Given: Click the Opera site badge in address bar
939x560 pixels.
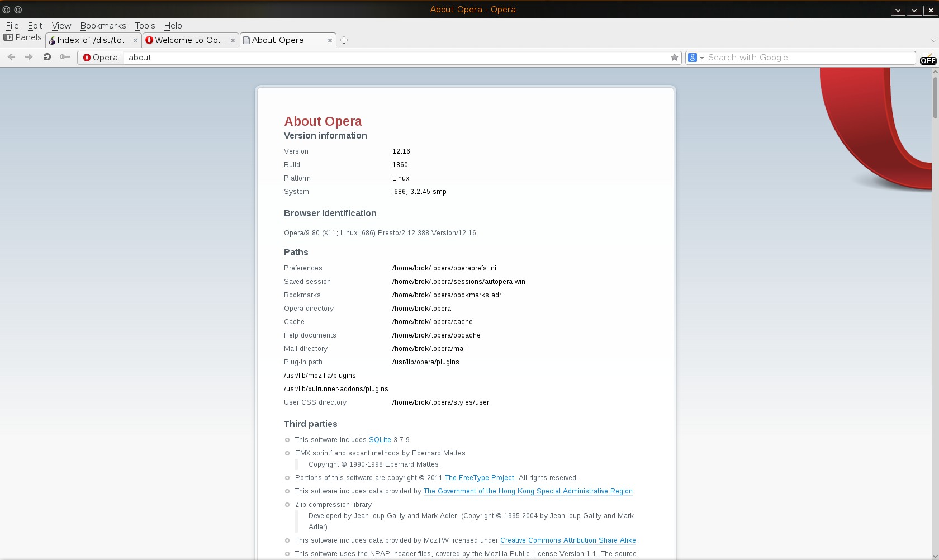Looking at the screenshot, I should pyautogui.click(x=101, y=58).
